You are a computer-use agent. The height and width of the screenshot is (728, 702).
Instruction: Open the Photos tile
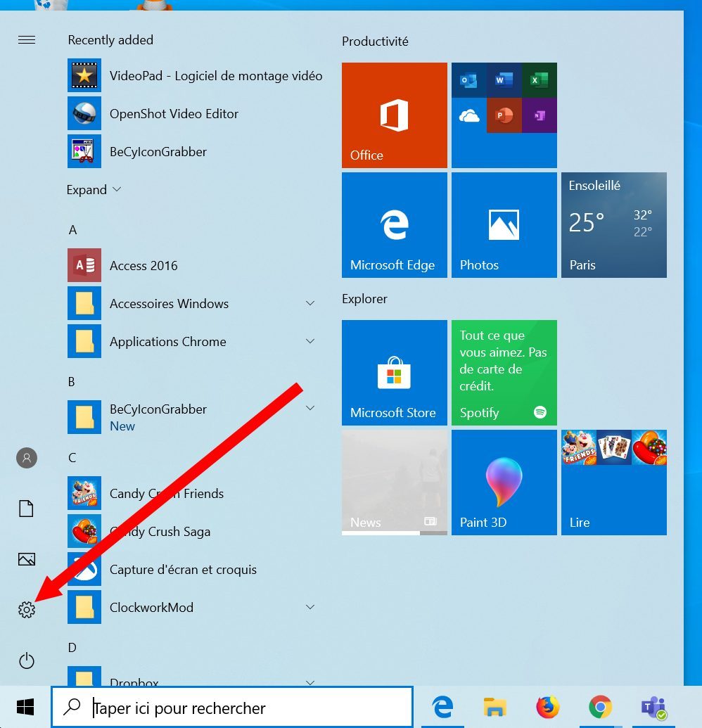tap(504, 225)
